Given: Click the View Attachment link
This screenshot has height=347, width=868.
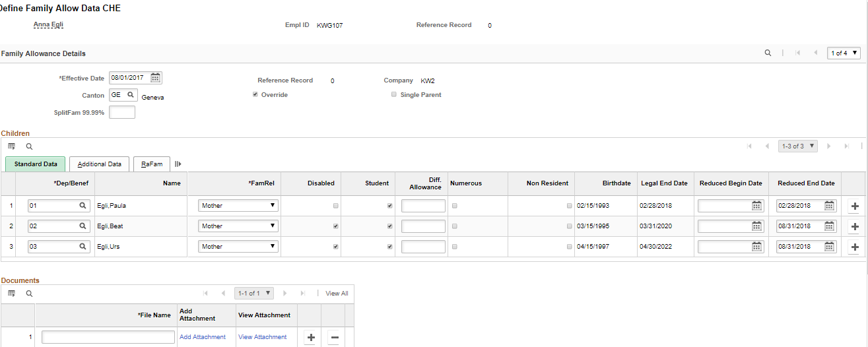Looking at the screenshot, I should 263,337.
